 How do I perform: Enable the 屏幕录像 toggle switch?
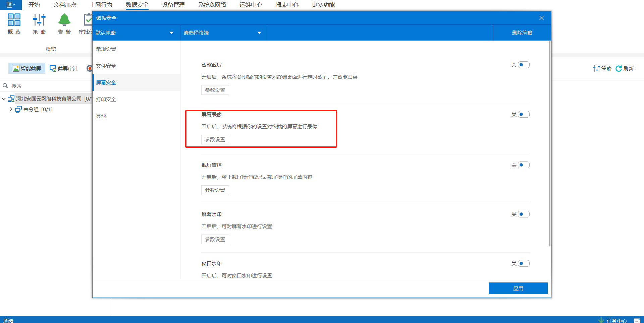coord(523,114)
